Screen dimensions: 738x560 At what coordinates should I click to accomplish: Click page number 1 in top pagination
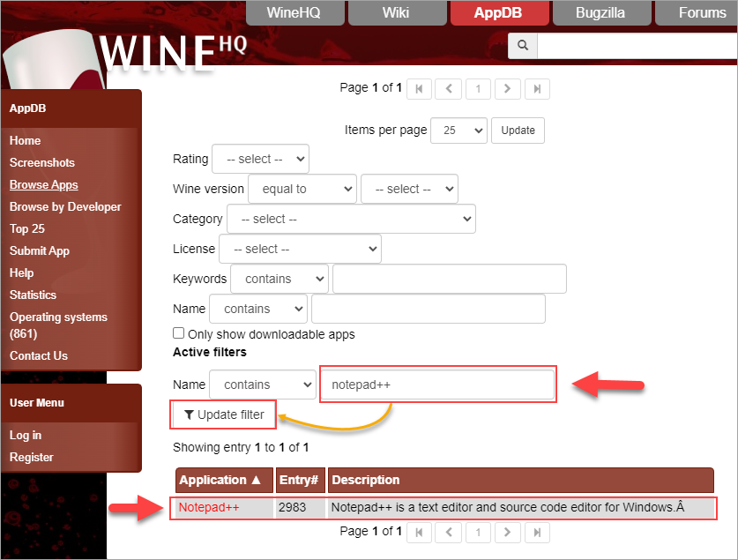tap(478, 88)
